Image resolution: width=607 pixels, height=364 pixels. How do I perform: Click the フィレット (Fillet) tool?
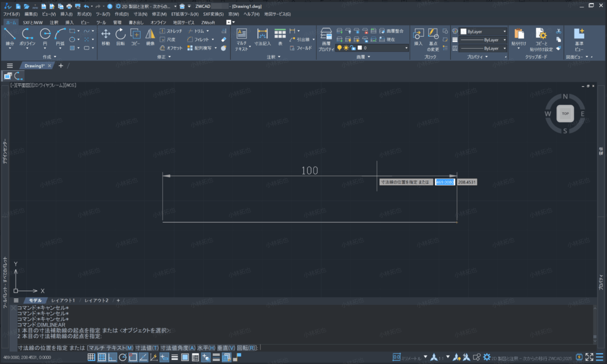point(198,39)
